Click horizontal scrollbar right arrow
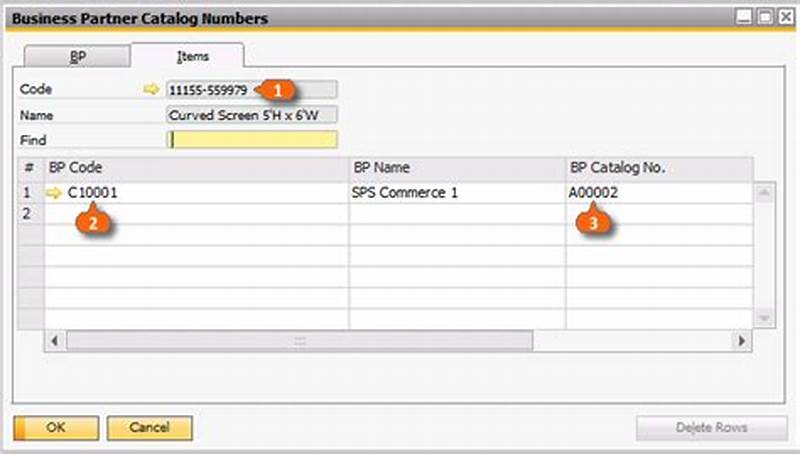 (x=741, y=341)
